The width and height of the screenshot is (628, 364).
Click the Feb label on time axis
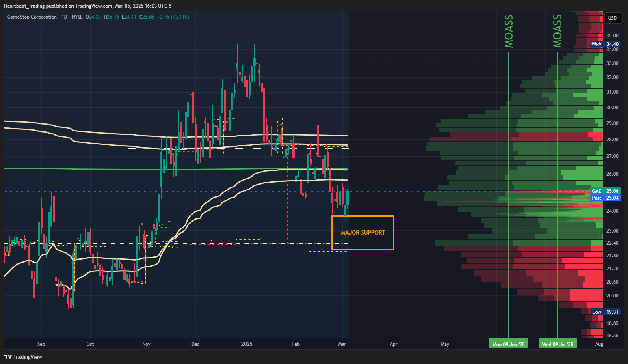pyautogui.click(x=296, y=344)
